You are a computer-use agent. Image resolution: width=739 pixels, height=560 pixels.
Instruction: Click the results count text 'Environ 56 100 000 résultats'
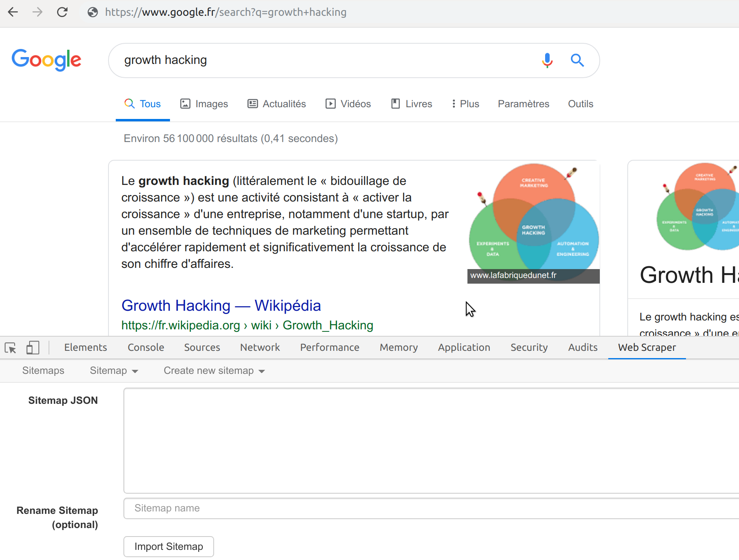[x=191, y=139]
